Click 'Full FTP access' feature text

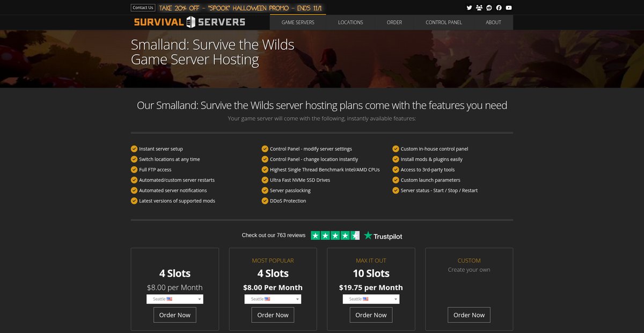155,170
